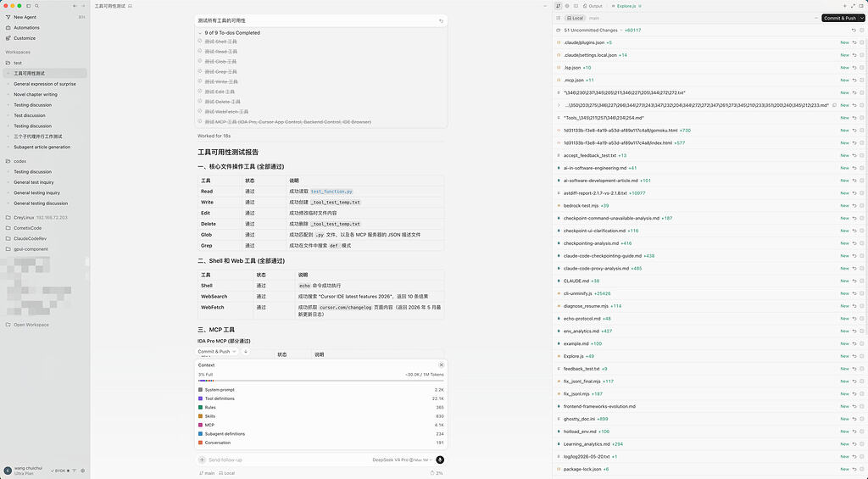
Task: Go forward with the right arrow in sidebar header
Action: [82, 6]
